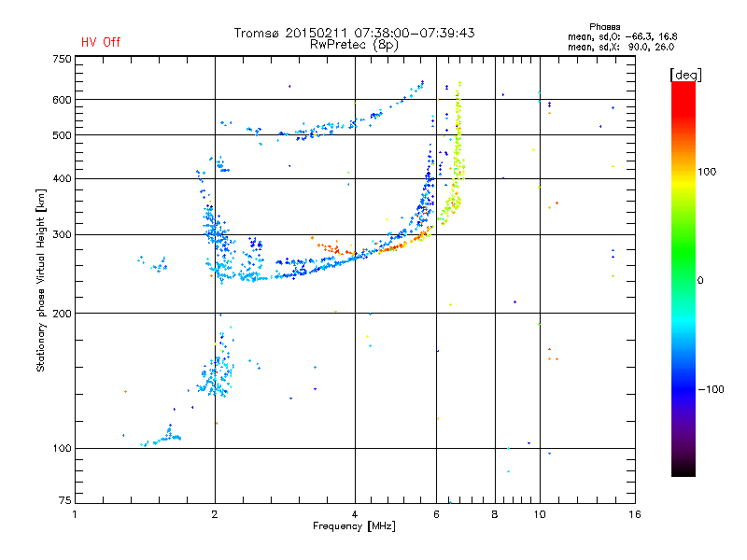This screenshot has width=747, height=560.
Task: Select the 'mean, sd,X: 90.0, 26.0' line
Action: click(621, 47)
